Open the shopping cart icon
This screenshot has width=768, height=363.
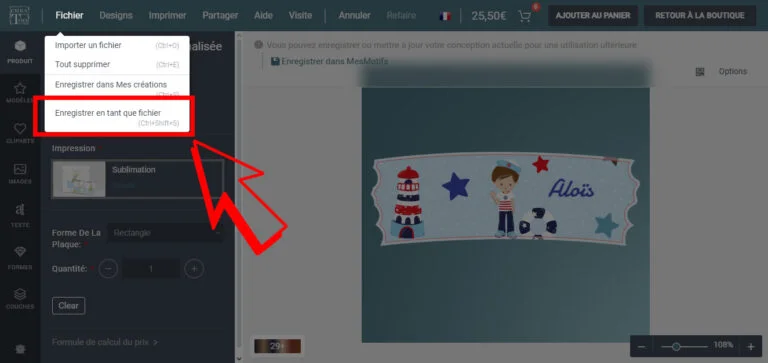pyautogui.click(x=525, y=16)
